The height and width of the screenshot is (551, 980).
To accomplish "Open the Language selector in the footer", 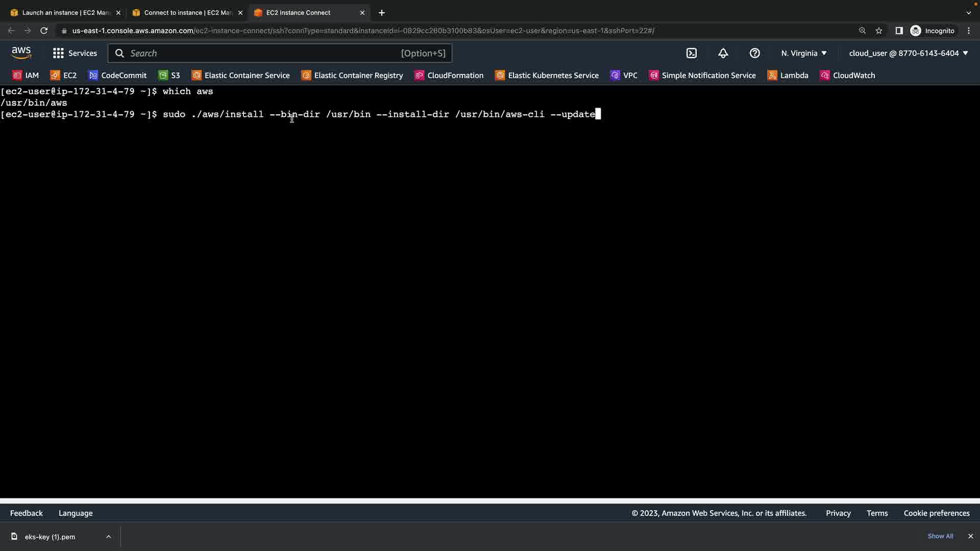I will tap(76, 513).
